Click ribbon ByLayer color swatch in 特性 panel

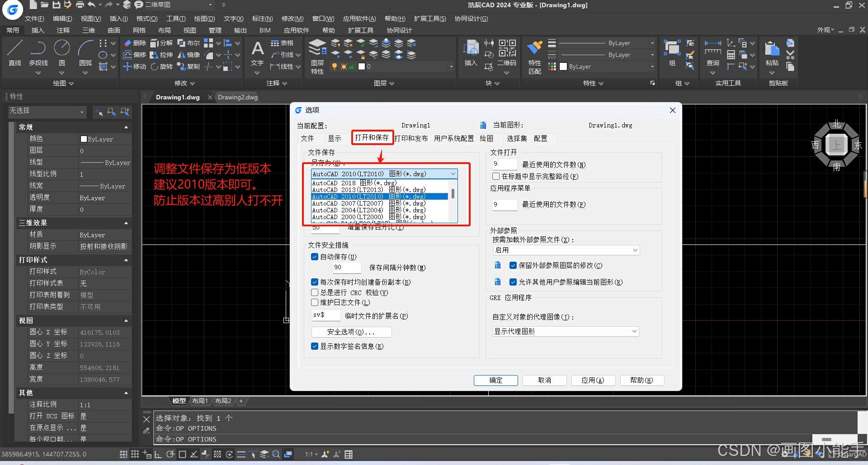(563, 66)
